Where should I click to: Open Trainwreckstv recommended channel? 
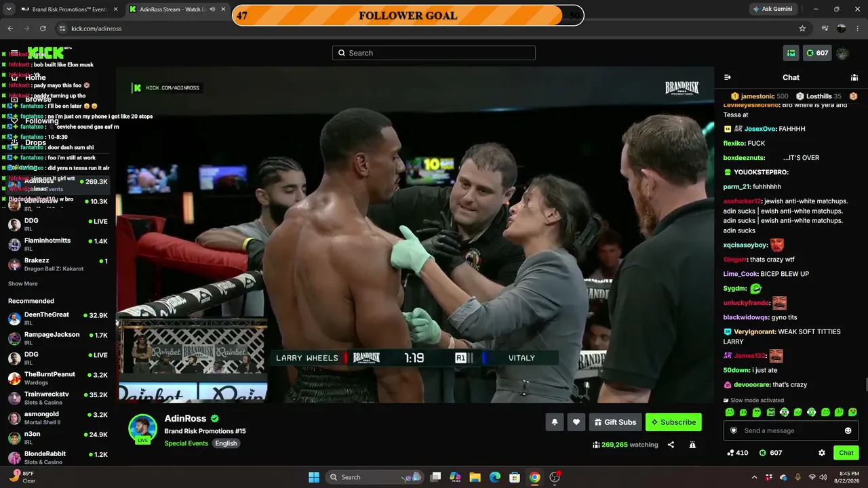click(x=58, y=398)
